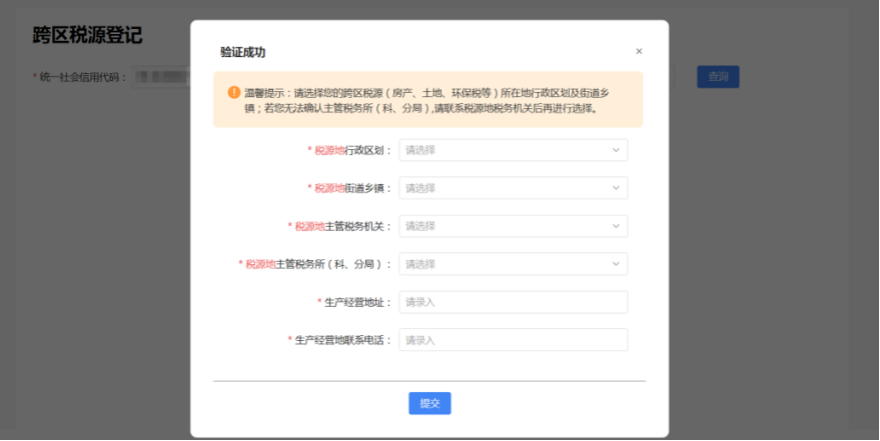The height and width of the screenshot is (441, 880).
Task: Open the 税源地行政区划 dropdown field
Action: tap(505, 150)
